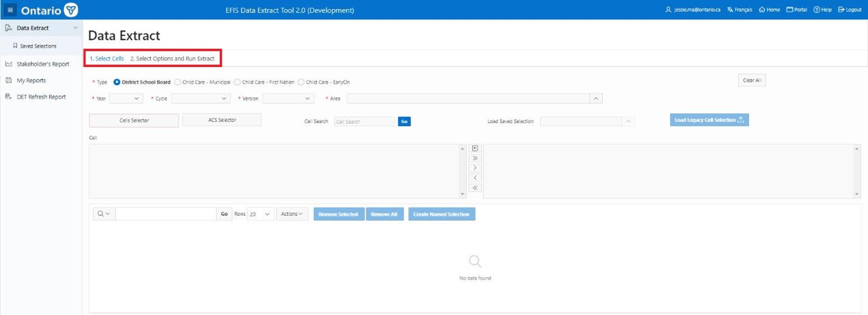Click the move all left double-arrow

(x=475, y=188)
